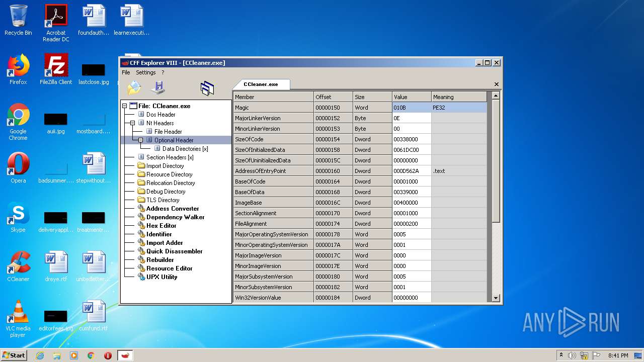Screen dimensions: 644x362
Task: Open Debug Directory folder node
Action: click(x=166, y=192)
